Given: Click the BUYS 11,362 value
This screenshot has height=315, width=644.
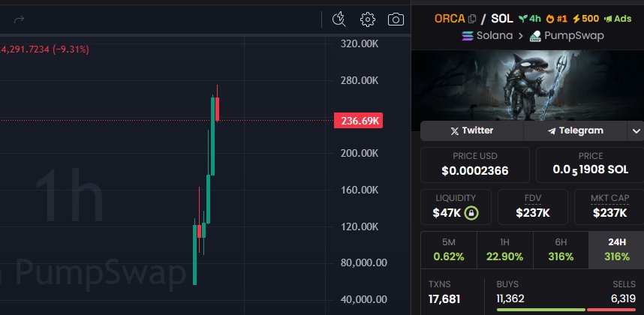Looking at the screenshot, I should pos(510,299).
